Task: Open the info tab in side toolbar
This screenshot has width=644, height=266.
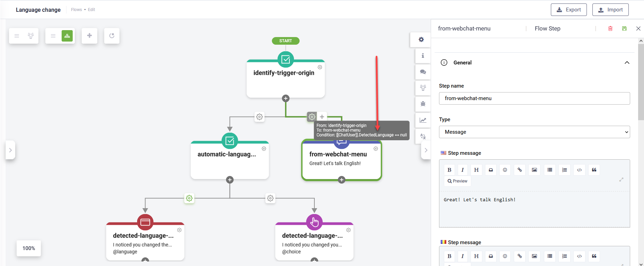Action: (423, 55)
